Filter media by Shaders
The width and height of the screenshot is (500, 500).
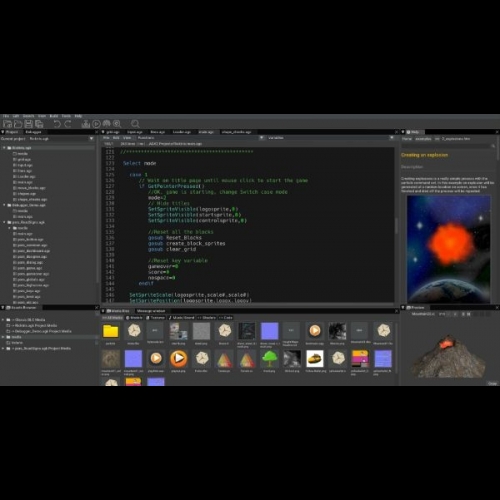coord(207,318)
